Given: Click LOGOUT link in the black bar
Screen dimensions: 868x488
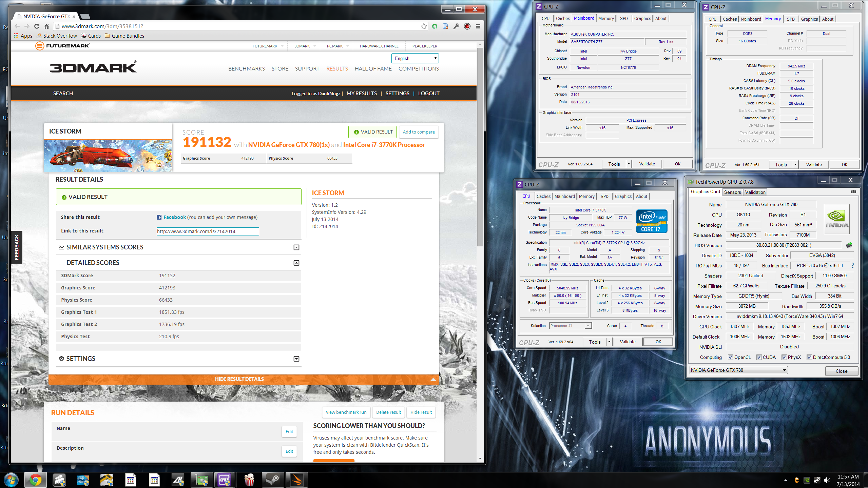Looking at the screenshot, I should (x=428, y=94).
